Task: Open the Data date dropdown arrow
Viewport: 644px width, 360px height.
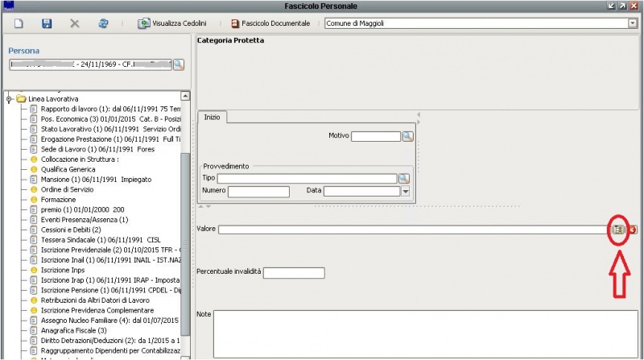Action: tap(406, 191)
